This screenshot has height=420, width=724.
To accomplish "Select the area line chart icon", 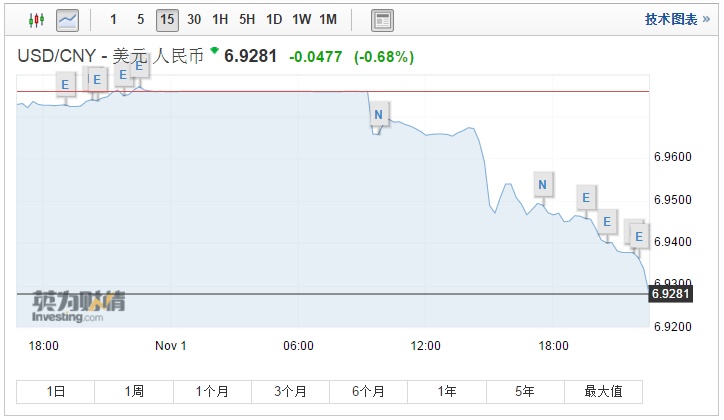I will click(68, 19).
